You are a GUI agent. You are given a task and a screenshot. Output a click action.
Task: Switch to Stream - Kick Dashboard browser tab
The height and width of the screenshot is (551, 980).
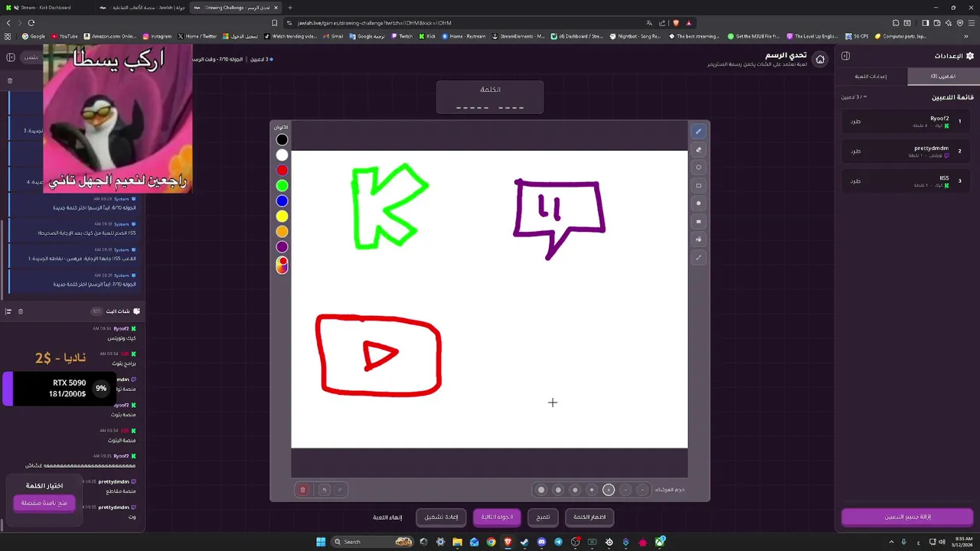[x=46, y=8]
